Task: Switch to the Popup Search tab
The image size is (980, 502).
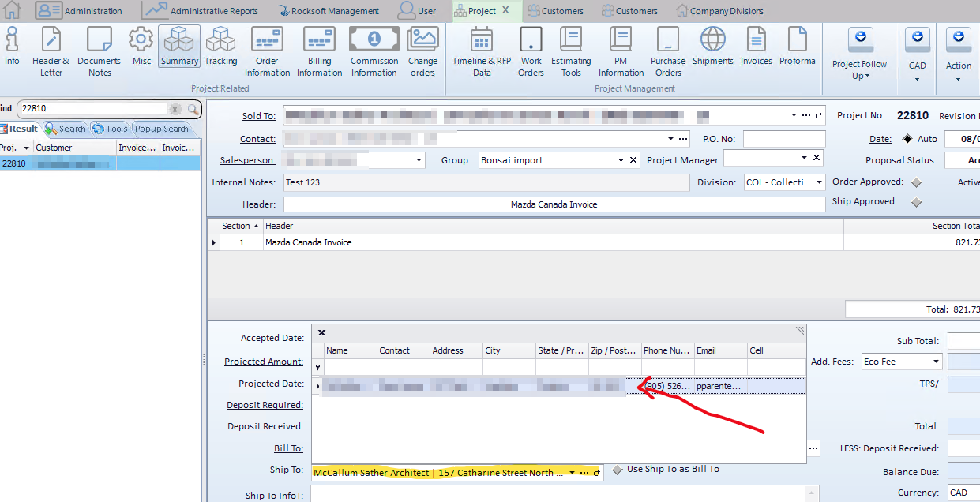Action: 162,129
